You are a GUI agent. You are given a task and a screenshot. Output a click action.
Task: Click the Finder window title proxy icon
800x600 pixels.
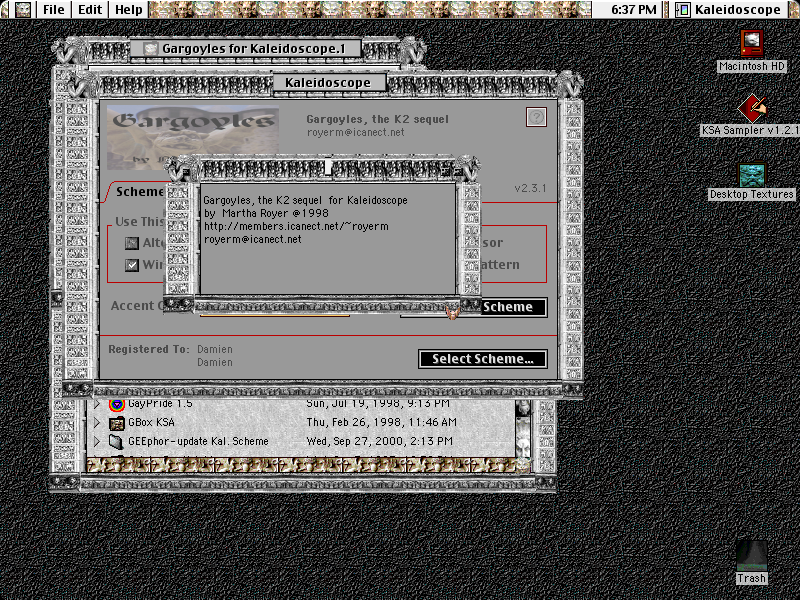[x=150, y=49]
